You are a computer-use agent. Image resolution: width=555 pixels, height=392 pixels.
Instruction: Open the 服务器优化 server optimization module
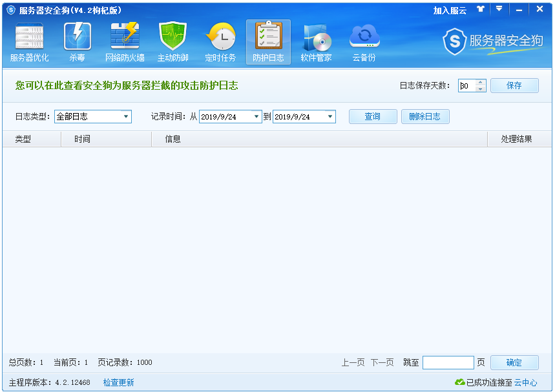click(29, 42)
